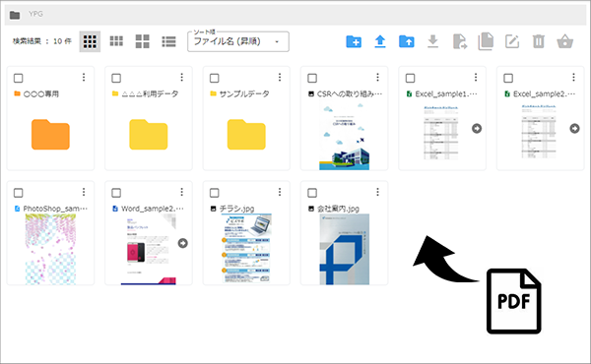Open more options for PhotoShop_sample

click(x=84, y=192)
